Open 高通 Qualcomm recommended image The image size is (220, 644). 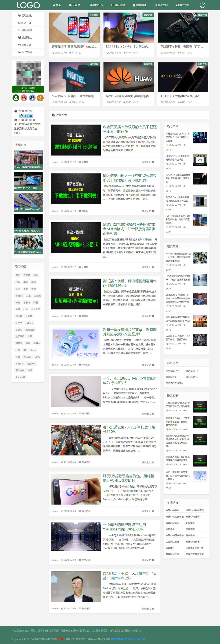pyautogui.click(x=28, y=203)
